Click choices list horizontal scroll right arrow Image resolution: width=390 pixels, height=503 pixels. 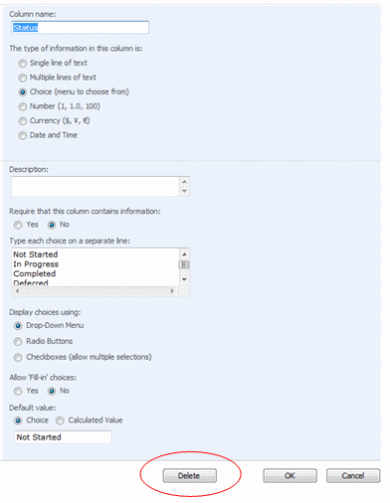[x=172, y=291]
